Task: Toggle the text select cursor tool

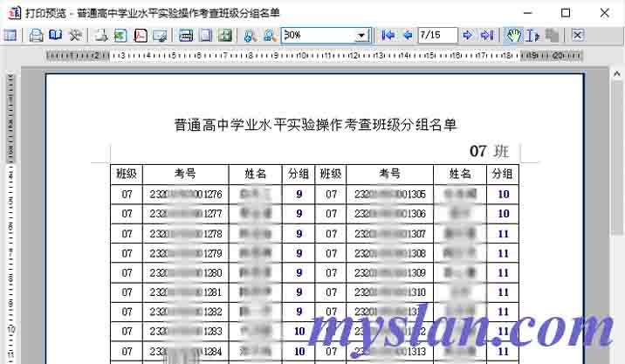Action: [x=532, y=35]
